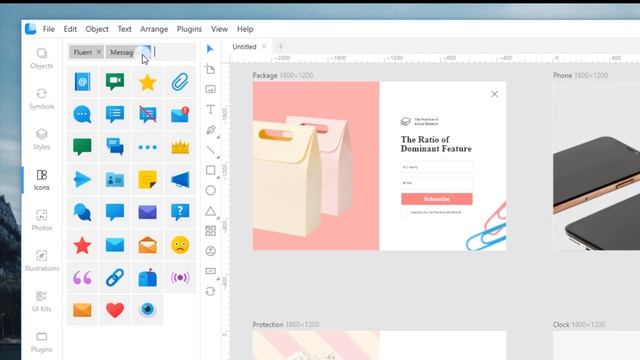Pick the red star icon
The width and height of the screenshot is (640, 360).
(82, 245)
